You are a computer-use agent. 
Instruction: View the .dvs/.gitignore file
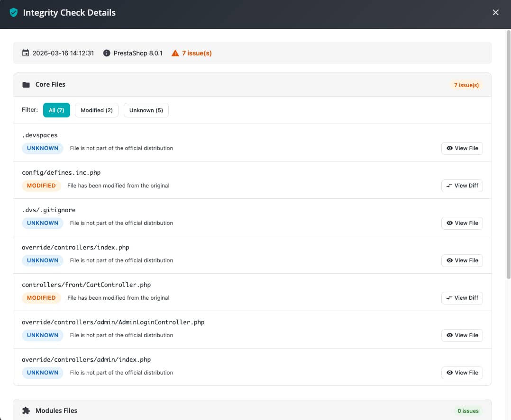point(462,223)
